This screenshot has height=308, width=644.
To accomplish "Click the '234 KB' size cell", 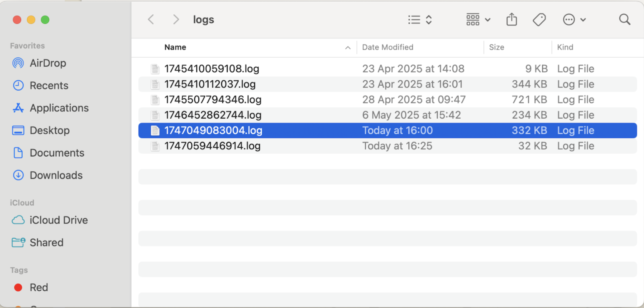I will click(529, 115).
